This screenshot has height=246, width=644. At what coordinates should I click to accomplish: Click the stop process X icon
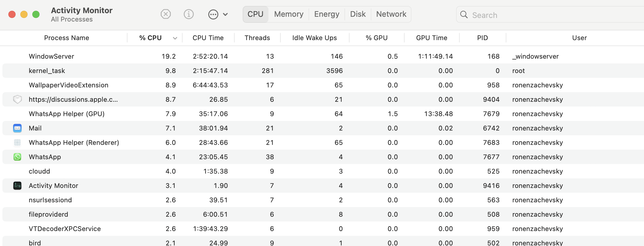pos(165,14)
